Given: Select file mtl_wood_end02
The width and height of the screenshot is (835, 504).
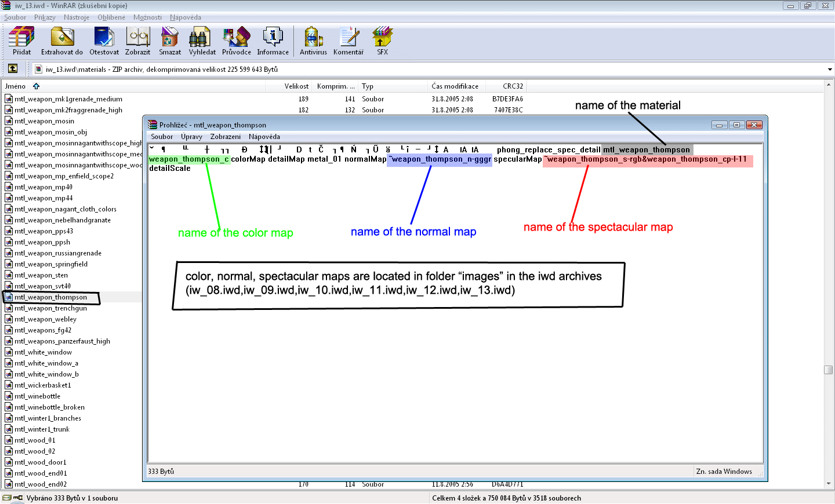Looking at the screenshot, I should (41, 484).
